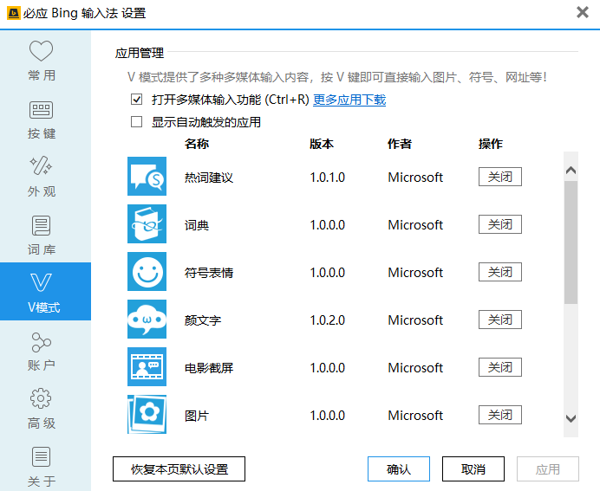This screenshot has height=491, width=600.
Task: Open the 高级 advanced settings tab
Action: (42, 407)
